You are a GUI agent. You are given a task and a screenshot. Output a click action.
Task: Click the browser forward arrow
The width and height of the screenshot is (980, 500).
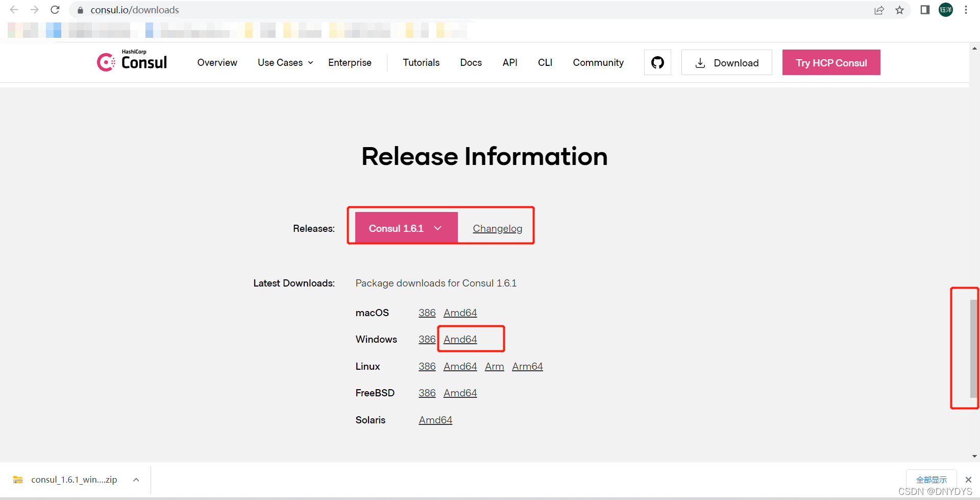tap(34, 10)
